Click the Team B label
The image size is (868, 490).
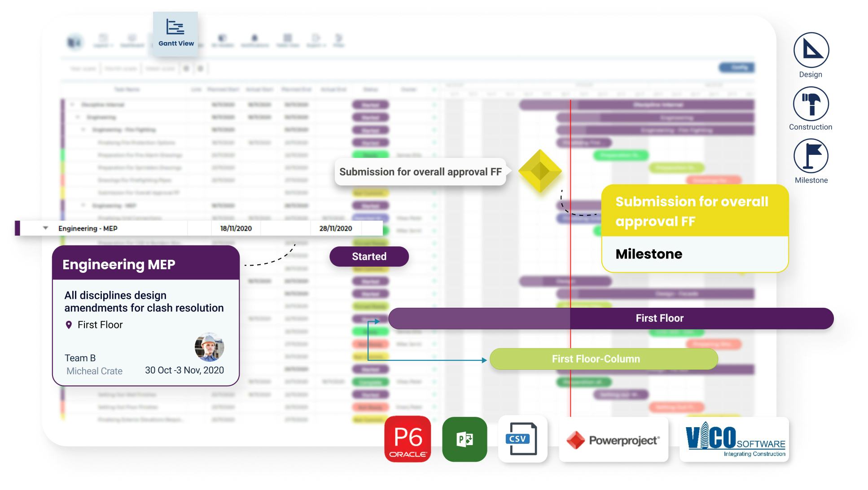point(80,358)
